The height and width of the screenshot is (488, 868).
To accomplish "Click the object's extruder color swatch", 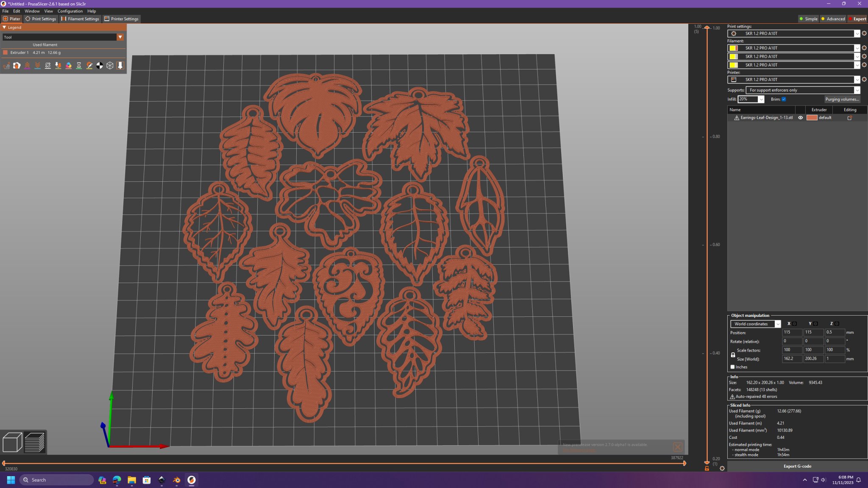I will (812, 118).
